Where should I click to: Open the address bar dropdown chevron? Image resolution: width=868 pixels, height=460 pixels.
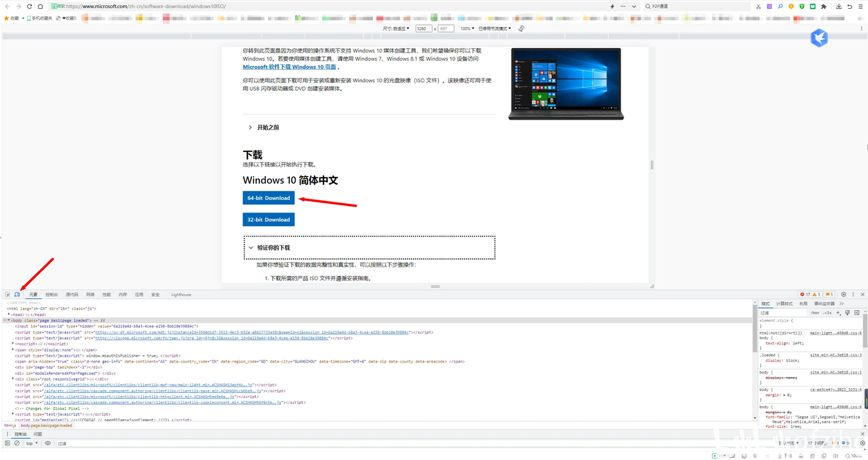[634, 6]
